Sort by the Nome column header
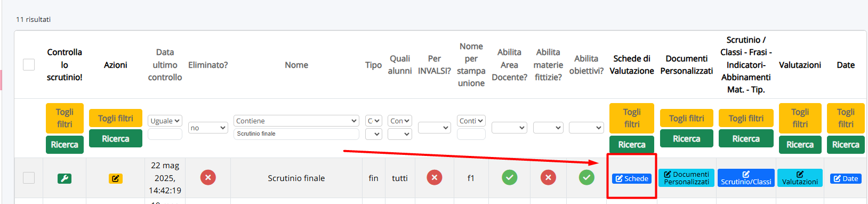The height and width of the screenshot is (204, 868). tap(296, 65)
